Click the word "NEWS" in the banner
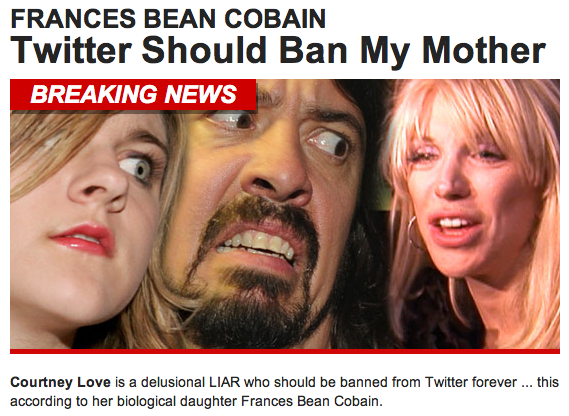569x416 pixels. (200, 94)
